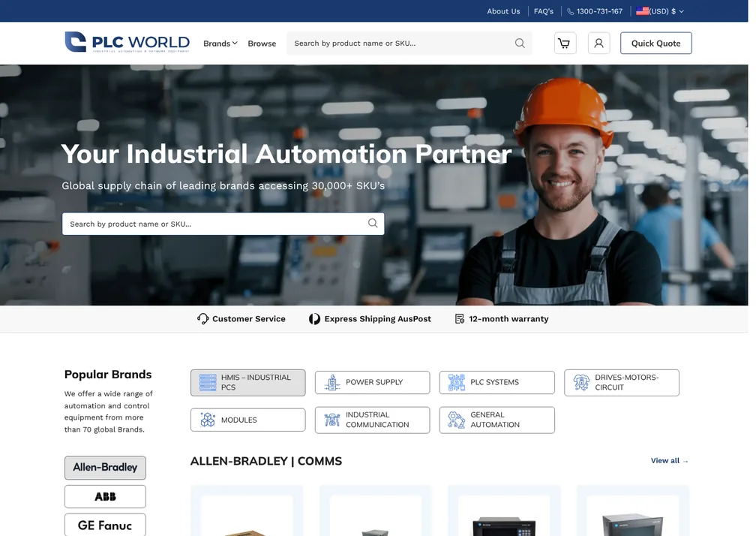This screenshot has height=536, width=756.
Task: Click the General Automation gears icon
Action: point(457,420)
